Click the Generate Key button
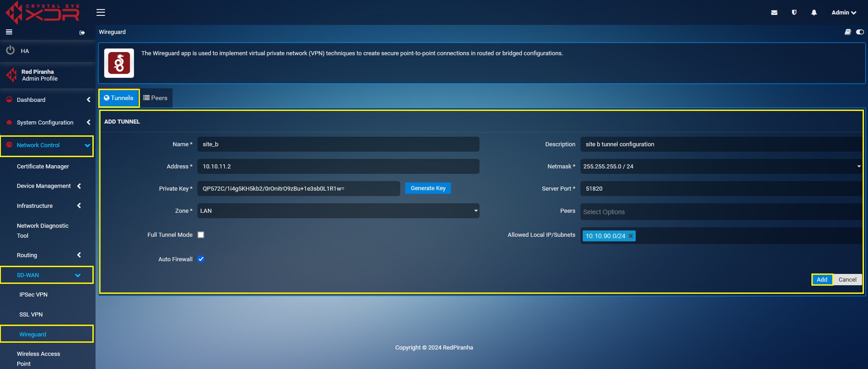 pyautogui.click(x=428, y=188)
